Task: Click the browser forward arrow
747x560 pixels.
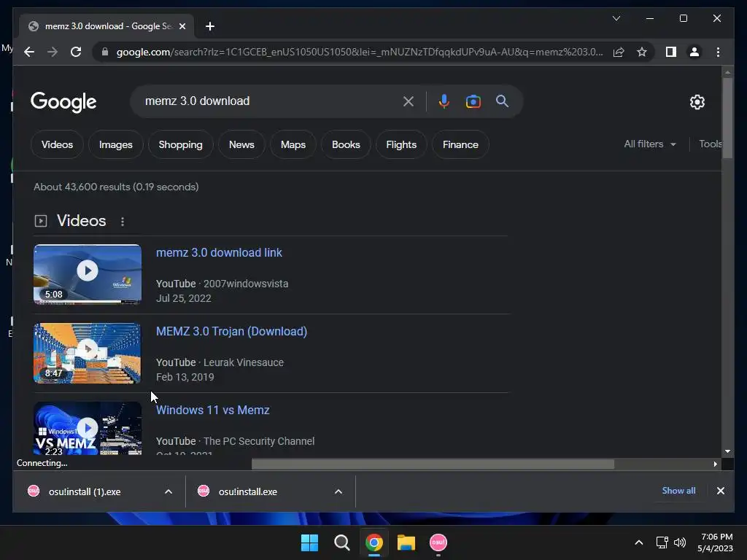Action: 53,52
